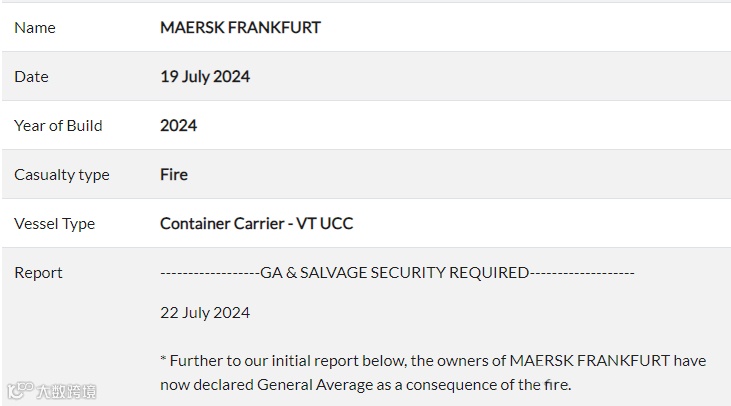Click the watermark logo icon at bottom-left
Viewport: 731px width, 406px height.
(x=19, y=391)
